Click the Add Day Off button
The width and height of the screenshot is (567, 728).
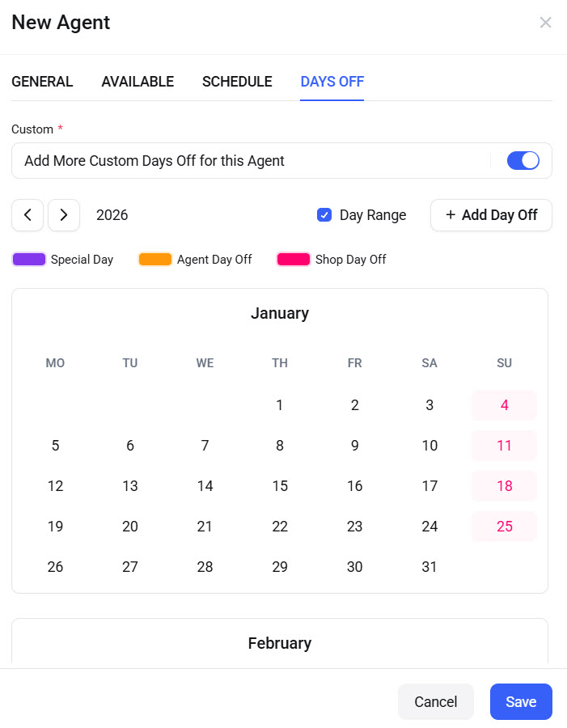[x=491, y=215]
